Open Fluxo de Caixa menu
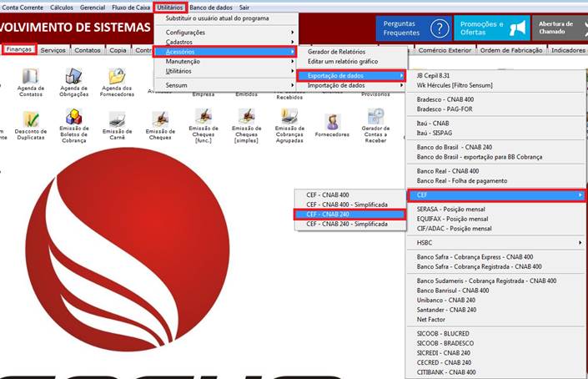The height and width of the screenshot is (379, 588). click(x=131, y=8)
